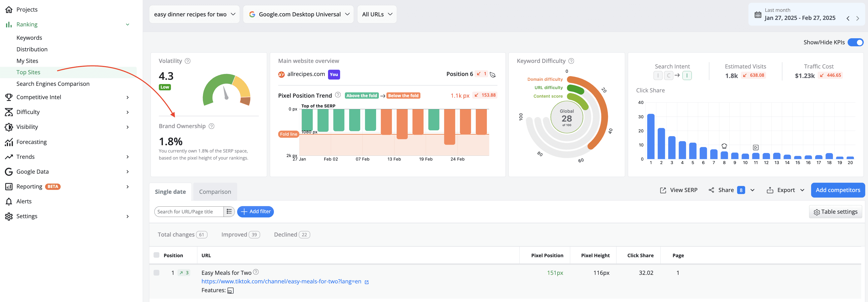Expand the Competitive Intel chevron
Image resolution: width=868 pixels, height=302 pixels.
pos(128,97)
